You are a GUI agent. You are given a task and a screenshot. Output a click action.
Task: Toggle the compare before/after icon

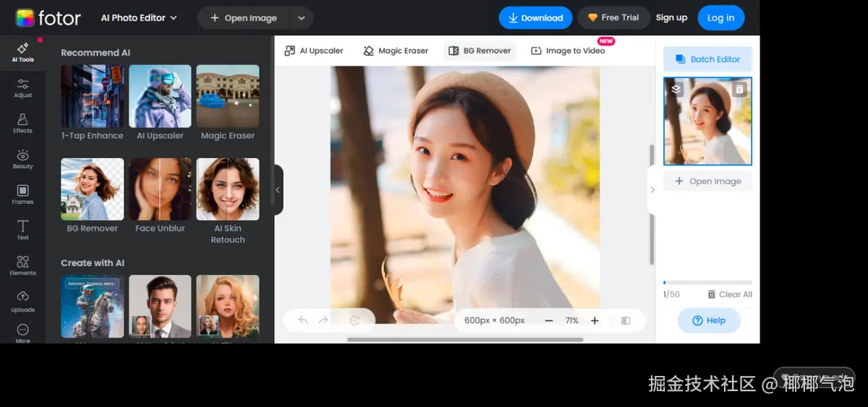[x=626, y=320]
